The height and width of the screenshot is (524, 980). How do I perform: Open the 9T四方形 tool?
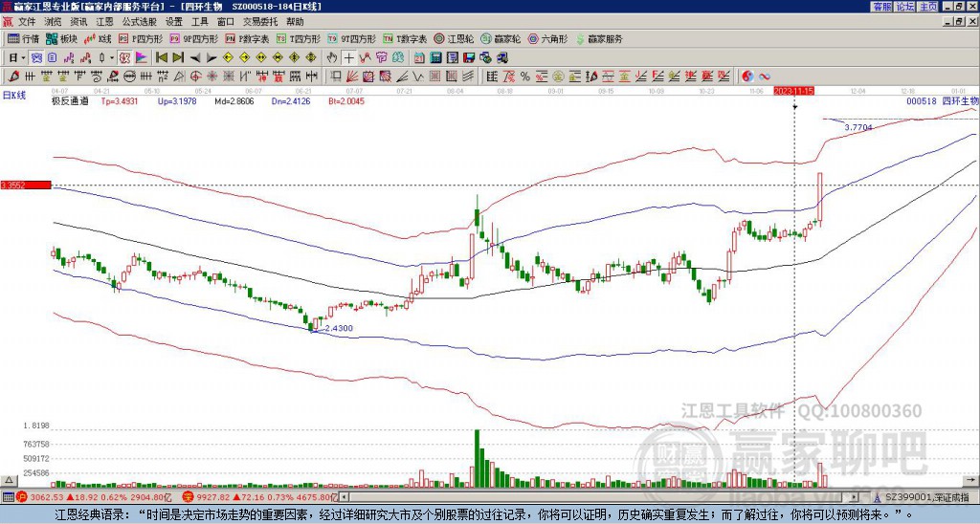point(351,38)
